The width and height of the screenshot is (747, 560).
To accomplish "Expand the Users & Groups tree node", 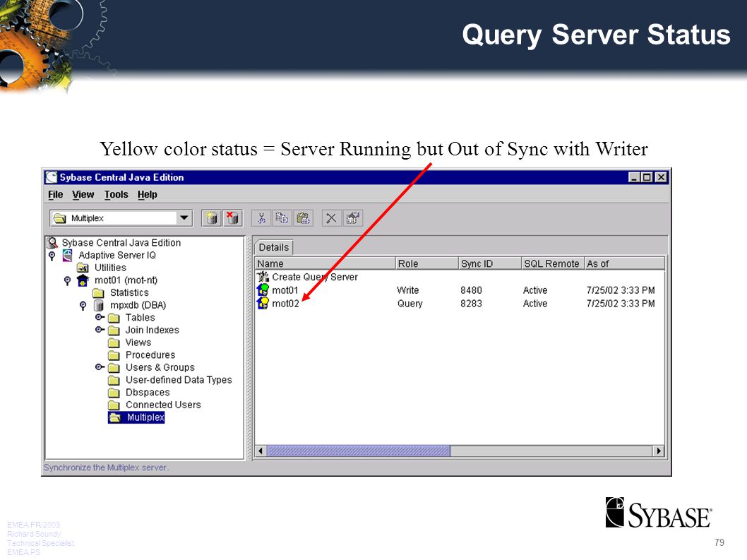I will pos(100,367).
